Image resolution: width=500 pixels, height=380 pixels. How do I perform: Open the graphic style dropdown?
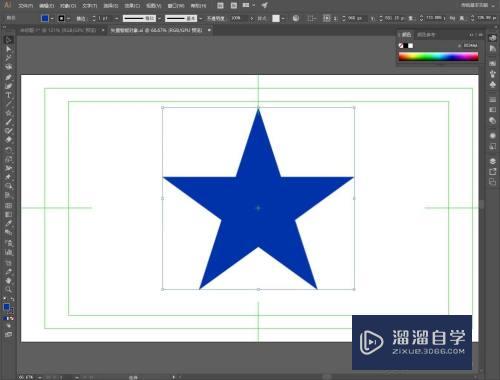tap(283, 19)
